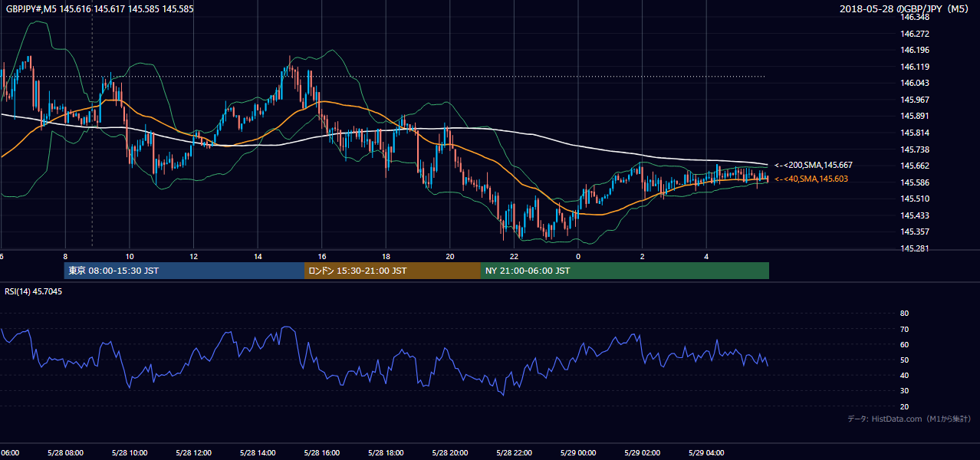
Task: Click price axis value 145.357
Action: point(914,232)
